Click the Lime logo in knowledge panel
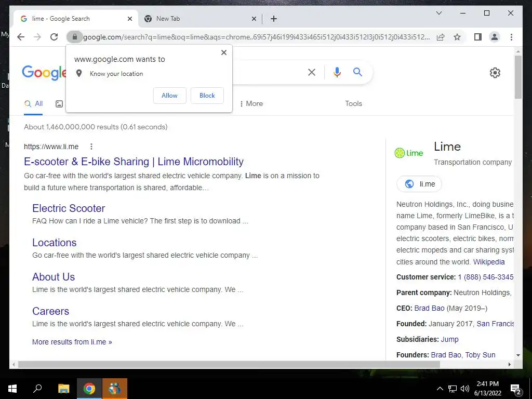 409,153
